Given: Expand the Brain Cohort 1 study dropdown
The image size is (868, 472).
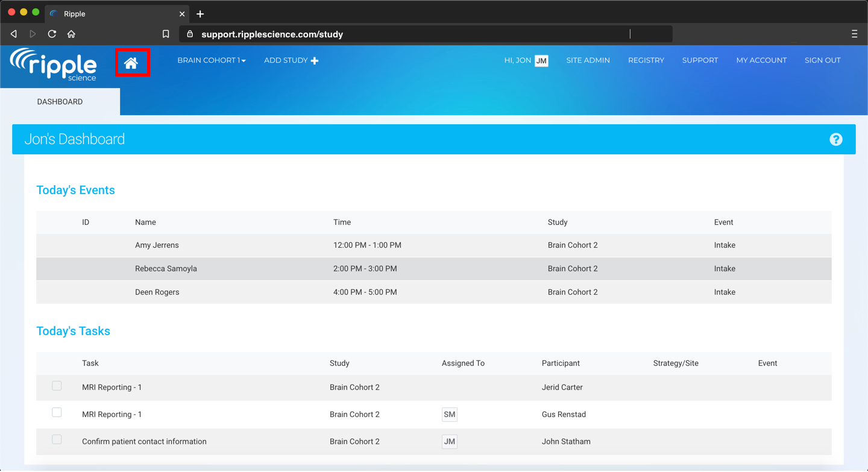Looking at the screenshot, I should [211, 60].
